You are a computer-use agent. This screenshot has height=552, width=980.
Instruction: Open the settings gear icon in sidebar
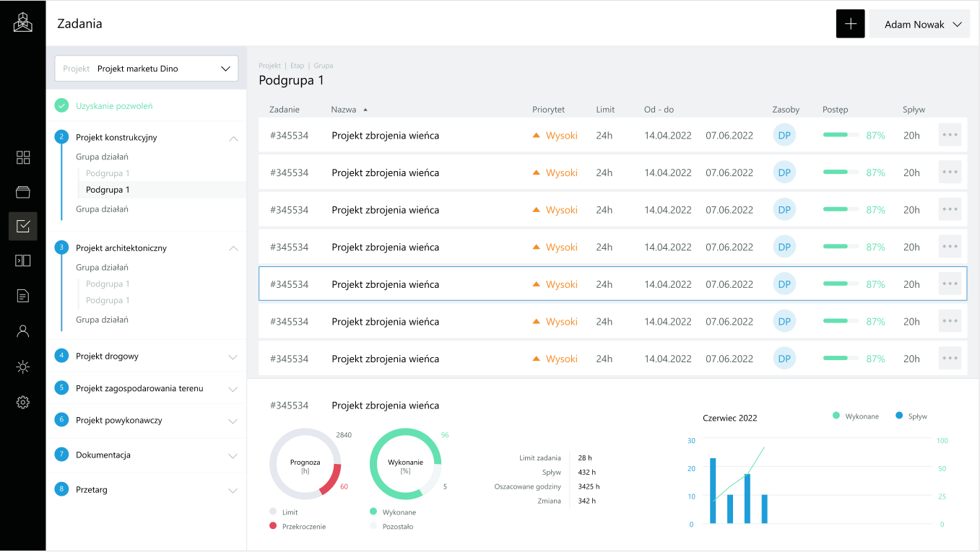pyautogui.click(x=23, y=402)
